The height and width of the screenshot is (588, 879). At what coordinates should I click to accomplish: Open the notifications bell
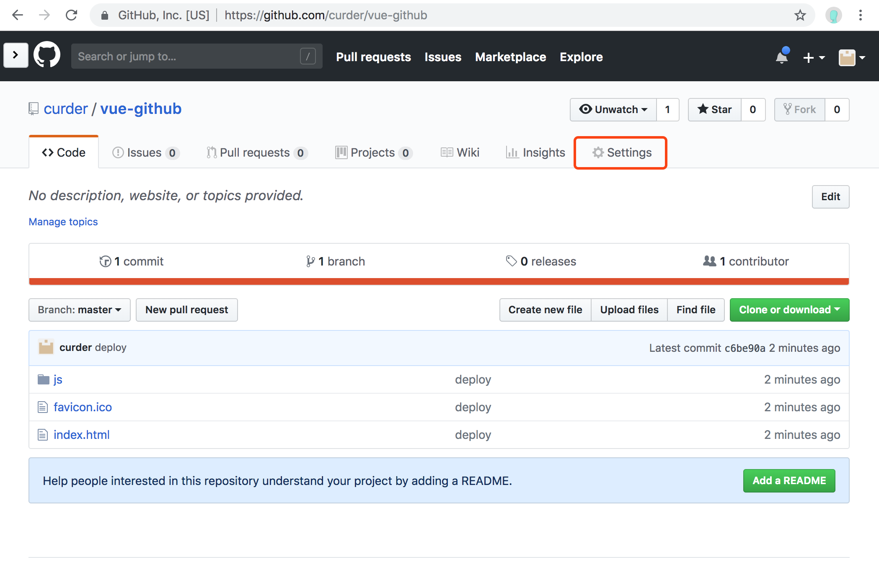[x=781, y=57]
